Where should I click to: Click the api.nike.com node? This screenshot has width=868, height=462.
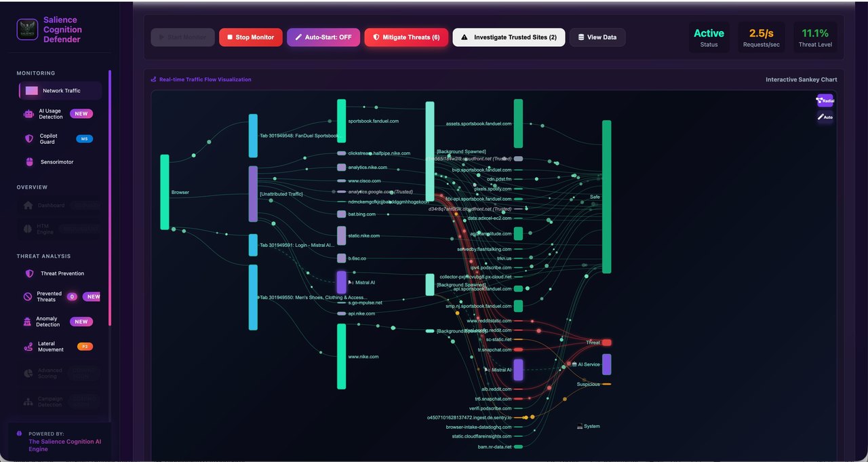342,313
